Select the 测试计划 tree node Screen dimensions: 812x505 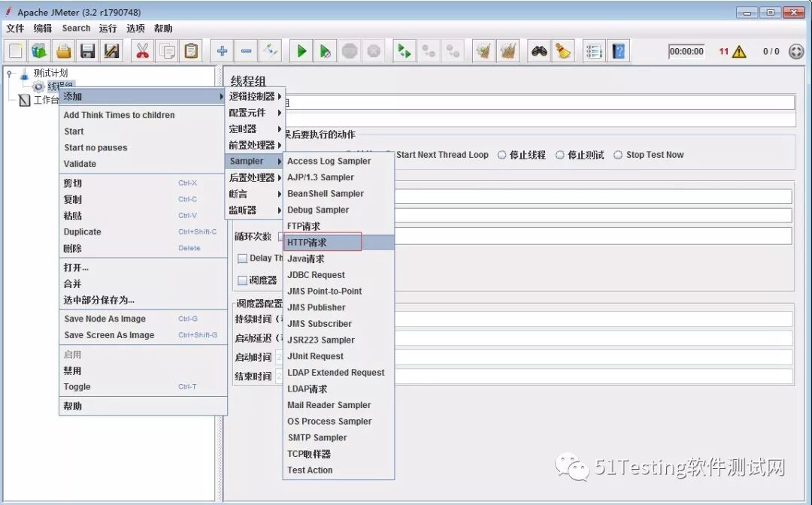point(50,73)
